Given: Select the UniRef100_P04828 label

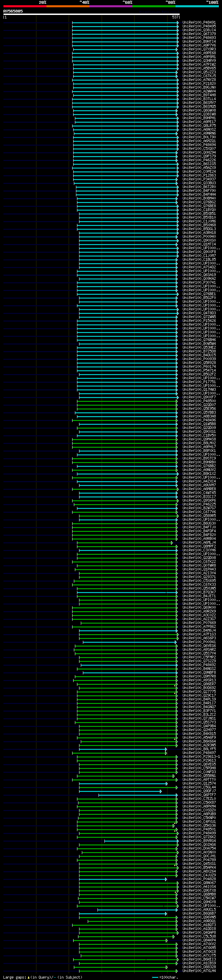Looking at the screenshot, I should [x=199, y=879].
